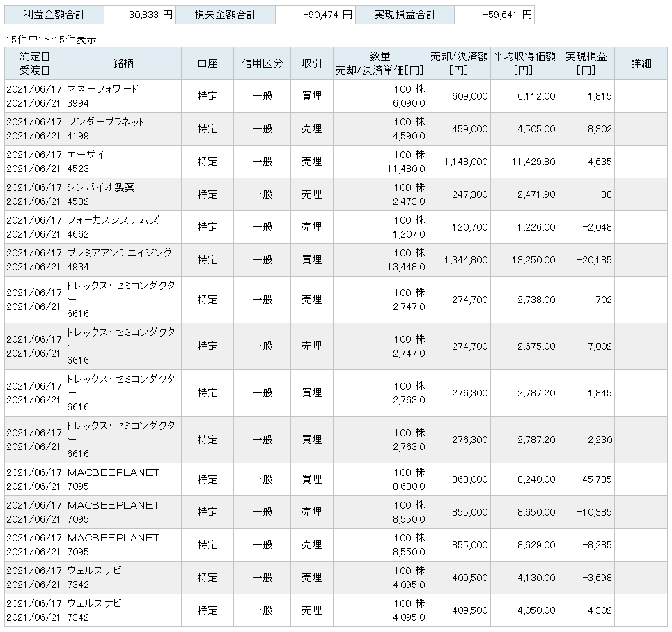The height and width of the screenshot is (632, 672).
Task: Click the 実現損益[円] column header
Action: tap(586, 63)
